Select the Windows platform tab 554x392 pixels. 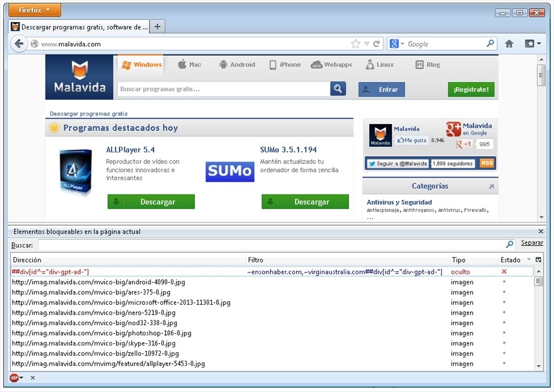click(x=141, y=64)
